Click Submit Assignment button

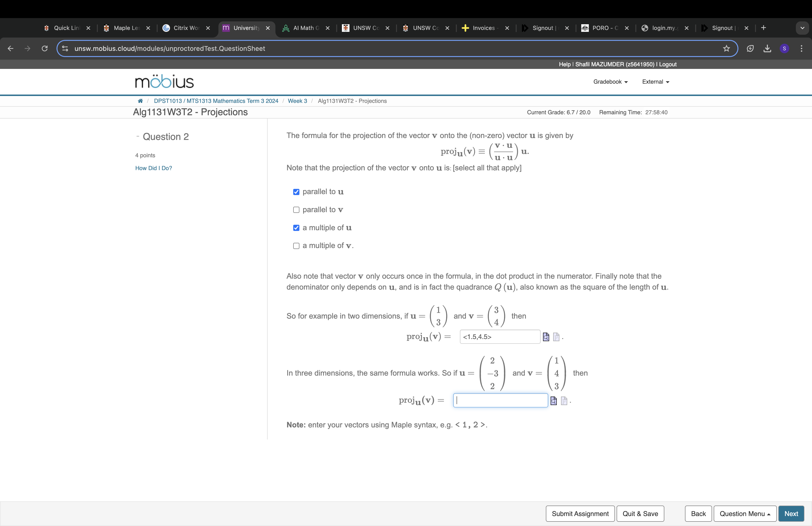(580, 514)
